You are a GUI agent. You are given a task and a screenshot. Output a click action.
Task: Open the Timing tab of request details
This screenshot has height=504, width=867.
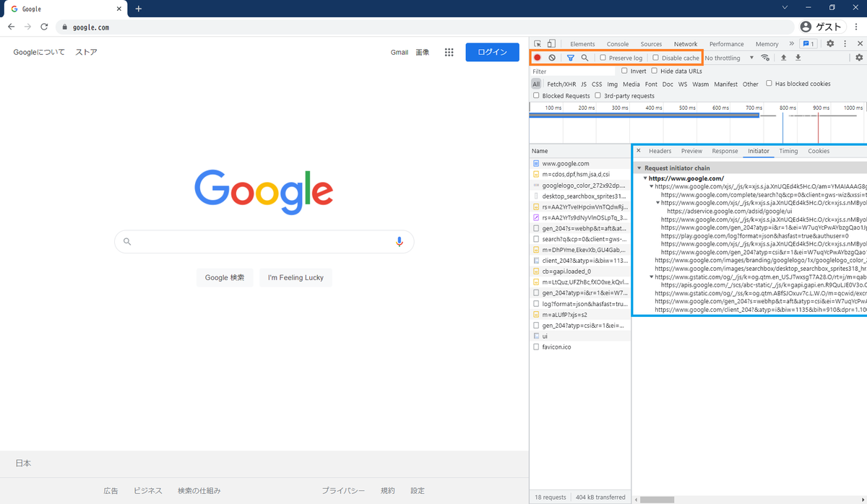pos(788,151)
